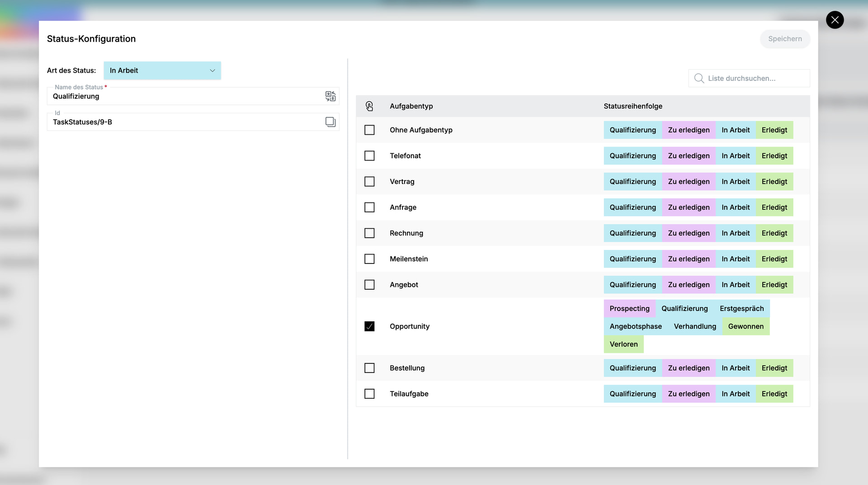Click the Verloren status chip

click(623, 344)
